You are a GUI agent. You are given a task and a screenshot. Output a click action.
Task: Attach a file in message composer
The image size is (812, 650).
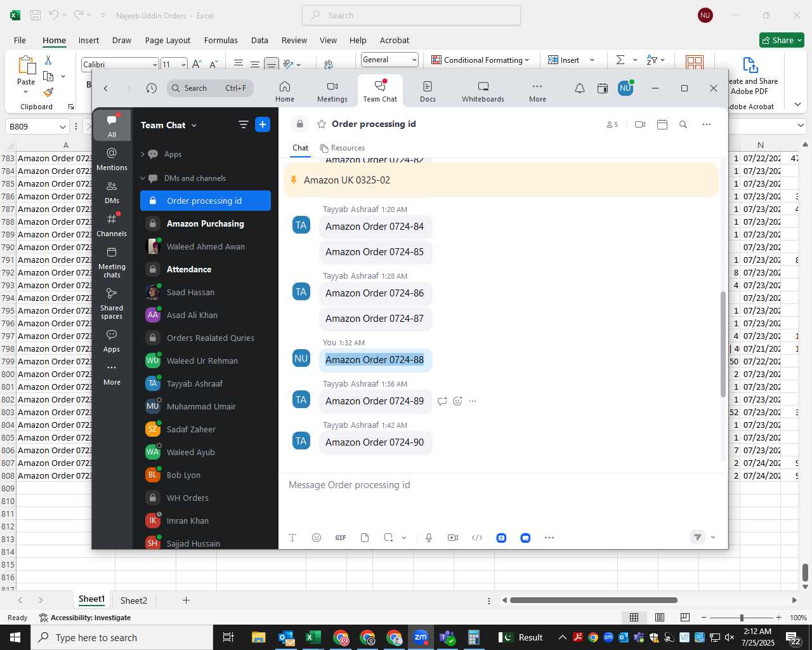[x=365, y=538]
